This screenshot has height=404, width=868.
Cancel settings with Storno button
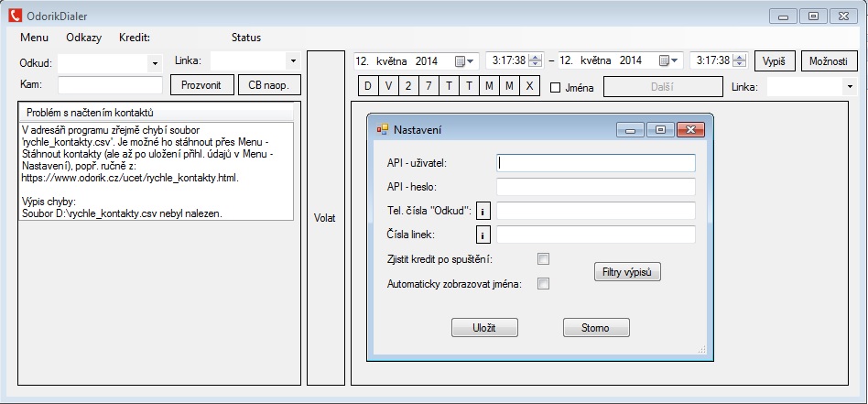pyautogui.click(x=596, y=328)
